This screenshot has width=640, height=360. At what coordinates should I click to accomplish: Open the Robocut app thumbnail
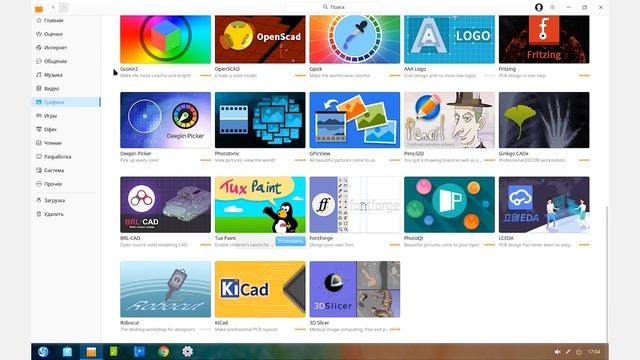(x=165, y=289)
